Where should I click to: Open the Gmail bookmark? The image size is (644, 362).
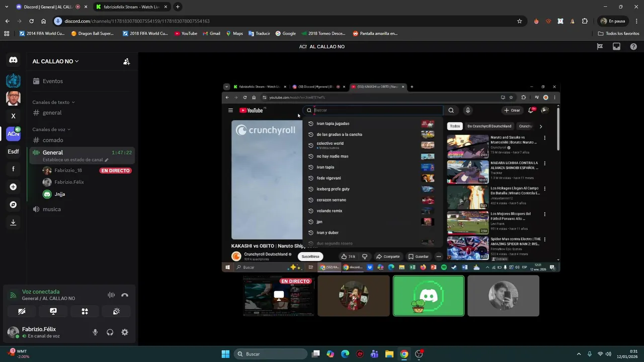211,33
